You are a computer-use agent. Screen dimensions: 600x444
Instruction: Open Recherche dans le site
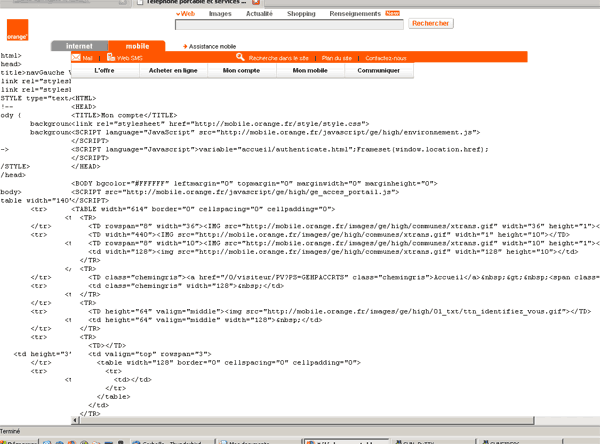pos(279,58)
